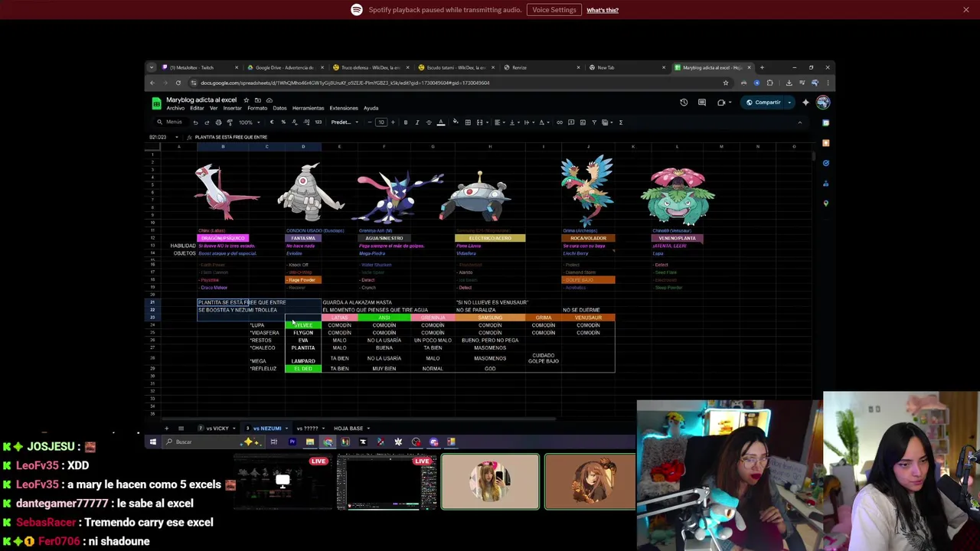Click the EL DEO green cell
This screenshot has width=980, height=551.
303,369
